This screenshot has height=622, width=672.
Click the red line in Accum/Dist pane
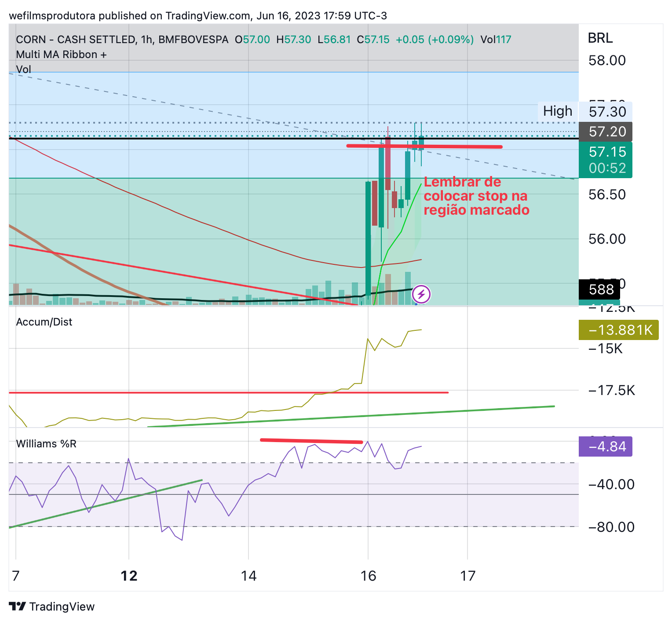(228, 392)
